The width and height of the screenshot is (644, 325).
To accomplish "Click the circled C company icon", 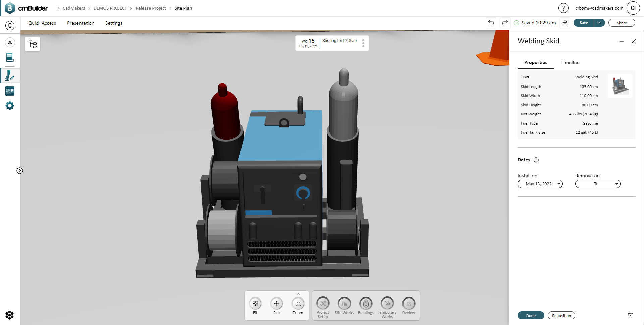I will coord(10,25).
